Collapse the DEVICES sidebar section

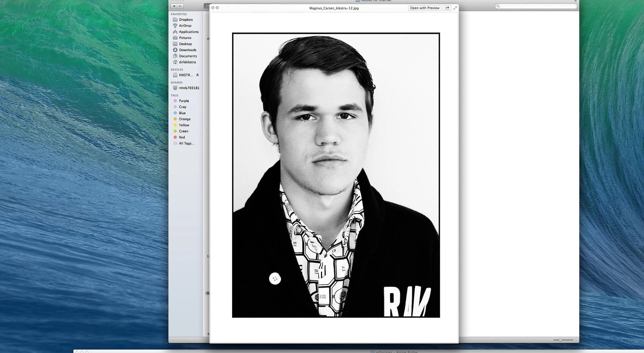coord(176,69)
